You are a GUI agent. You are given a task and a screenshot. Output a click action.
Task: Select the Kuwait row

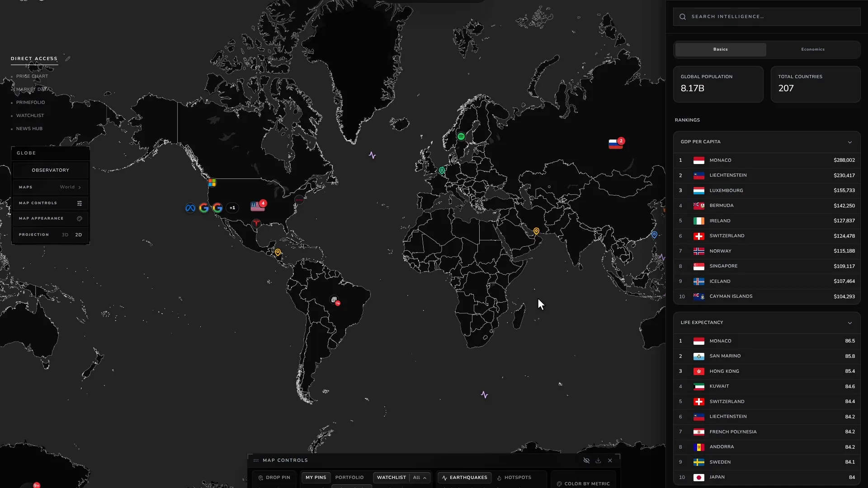(767, 386)
